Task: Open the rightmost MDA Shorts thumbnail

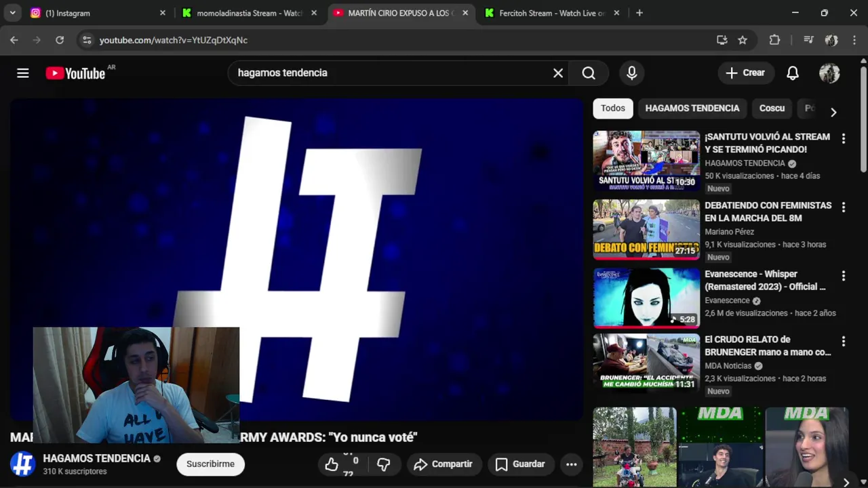Action: (807, 447)
